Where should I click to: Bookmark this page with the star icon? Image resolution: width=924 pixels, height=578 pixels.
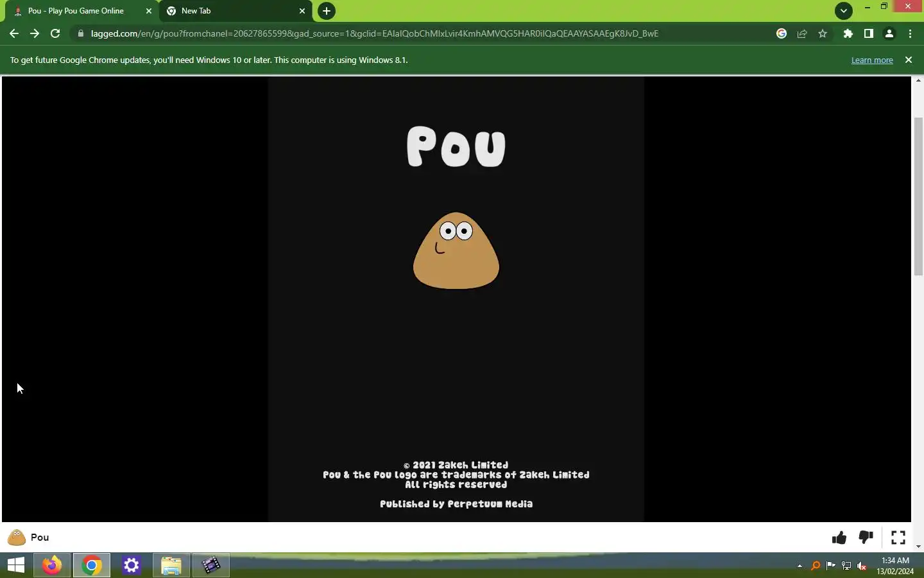823,33
